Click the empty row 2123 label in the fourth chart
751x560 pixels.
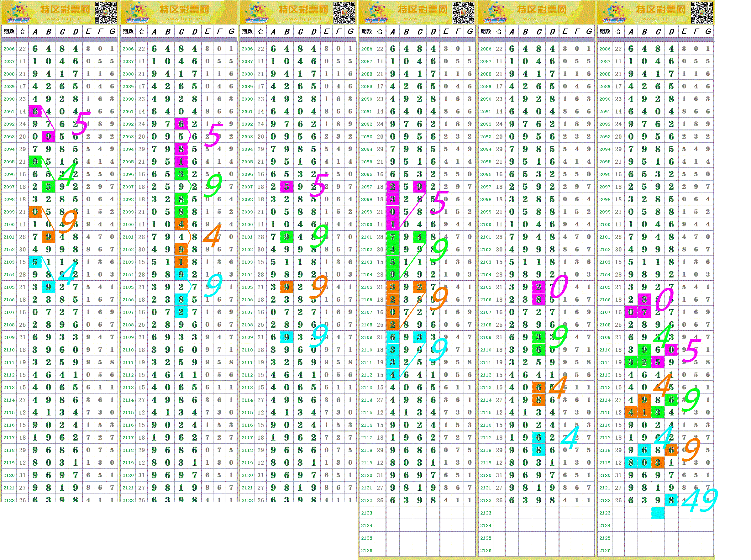coord(366,513)
